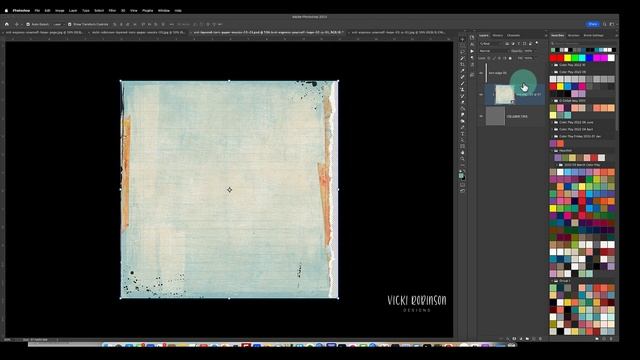Toggle the Auto-Select checkbox

(28, 24)
